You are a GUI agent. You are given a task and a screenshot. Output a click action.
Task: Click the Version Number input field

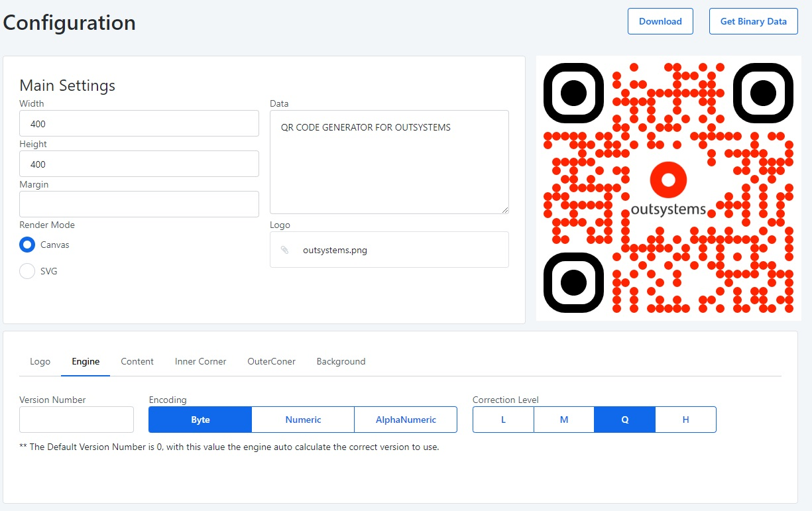point(76,419)
